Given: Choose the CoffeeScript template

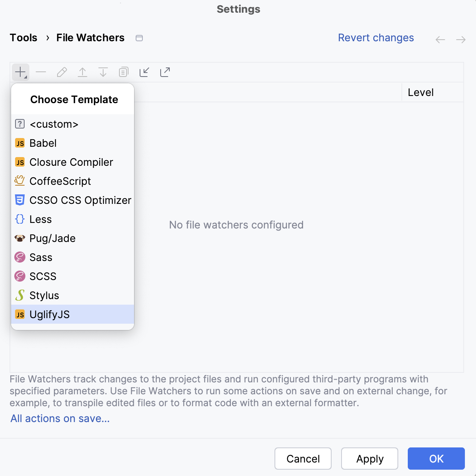Looking at the screenshot, I should pyautogui.click(x=60, y=181).
